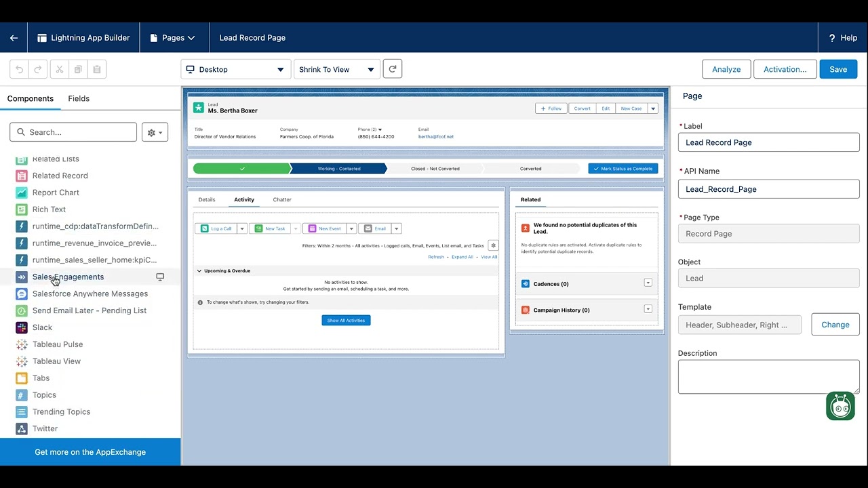Screen dimensions: 868x488
Task: Click the Report Chart component icon
Action: pos(22,192)
